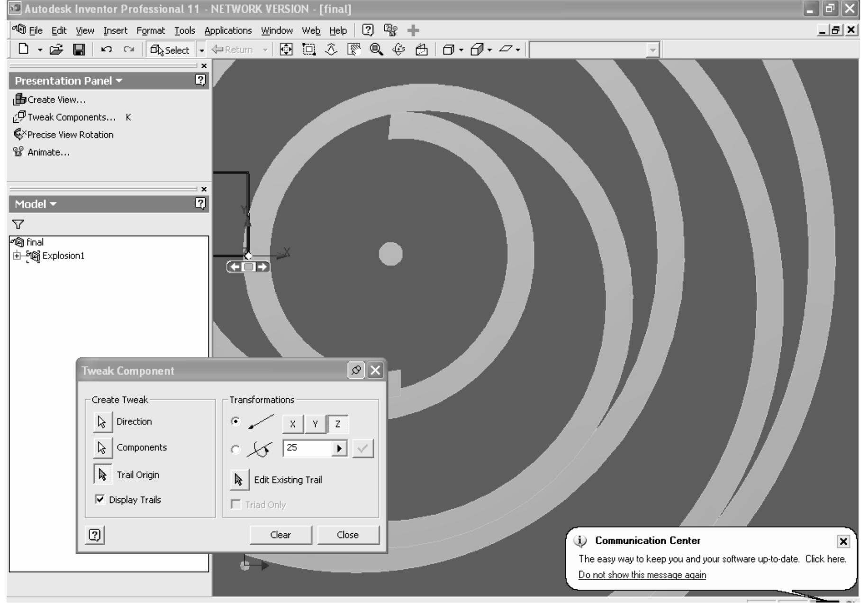Select the Pan hand tool
This screenshot has height=603, width=868.
tap(354, 49)
